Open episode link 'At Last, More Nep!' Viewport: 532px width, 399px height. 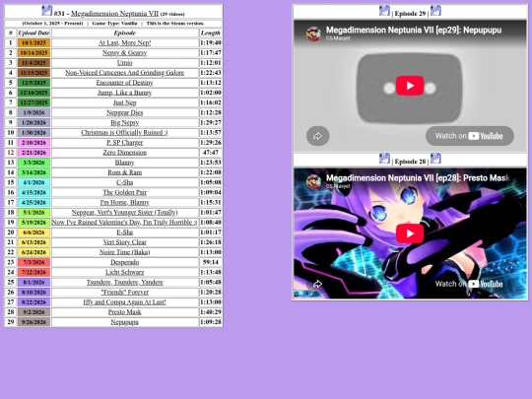coord(124,43)
